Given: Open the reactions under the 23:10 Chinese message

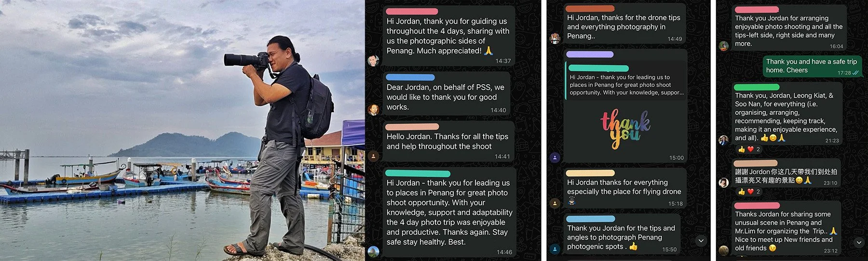Looking at the screenshot, I should tap(749, 192).
